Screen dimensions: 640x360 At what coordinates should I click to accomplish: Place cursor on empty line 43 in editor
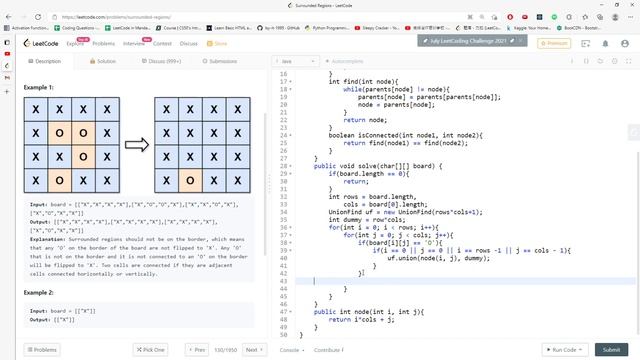pyautogui.click(x=465, y=281)
